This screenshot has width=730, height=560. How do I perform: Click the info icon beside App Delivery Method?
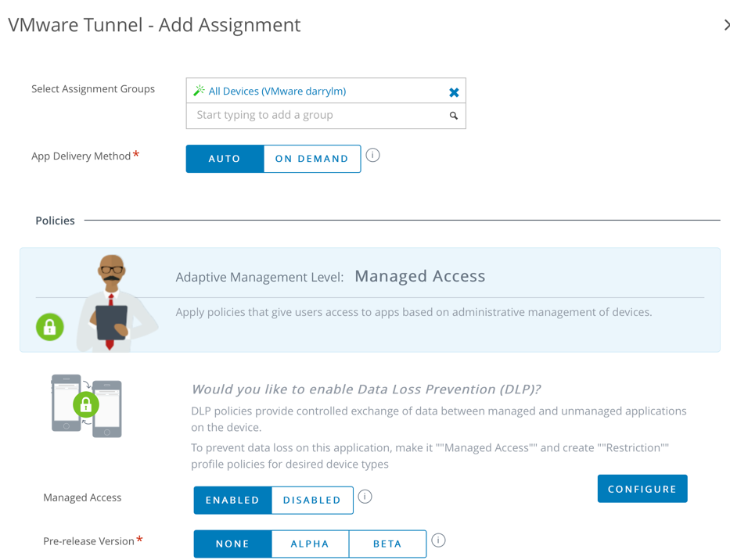pos(372,156)
